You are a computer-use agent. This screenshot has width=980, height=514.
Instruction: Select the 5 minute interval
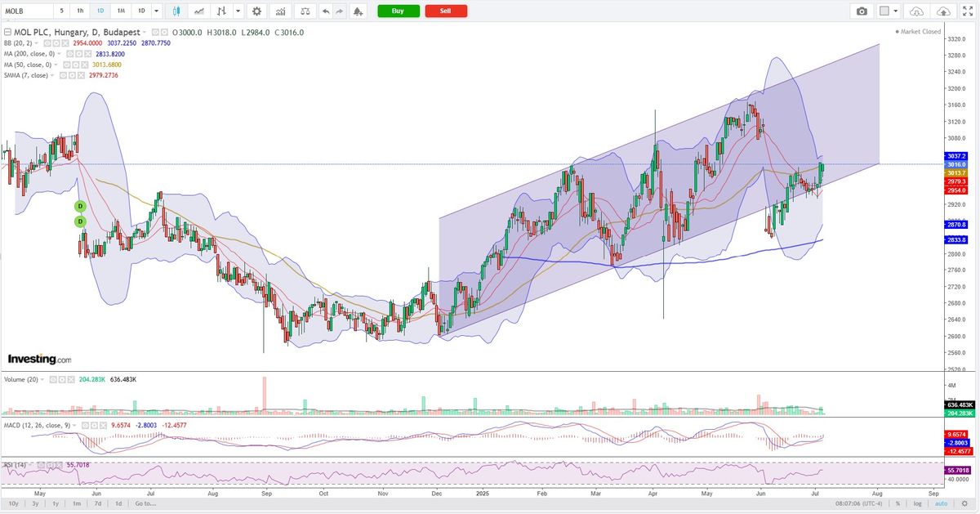click(x=62, y=11)
